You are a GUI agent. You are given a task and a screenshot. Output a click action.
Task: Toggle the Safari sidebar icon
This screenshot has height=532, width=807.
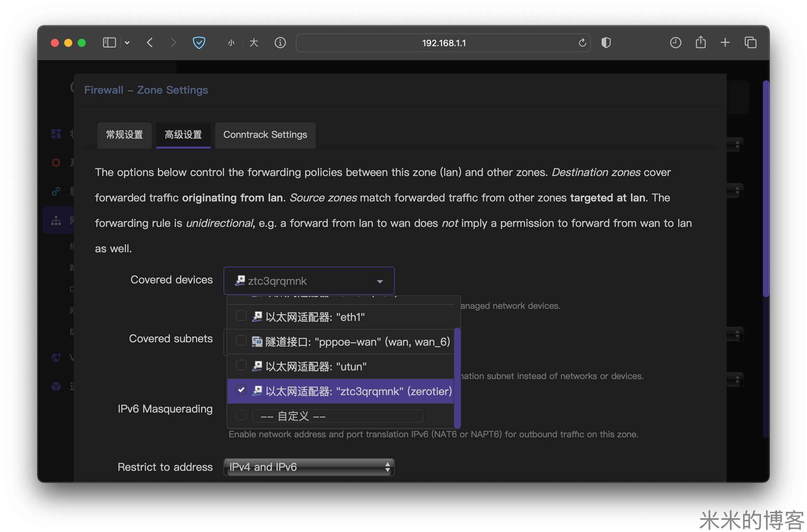coord(109,43)
